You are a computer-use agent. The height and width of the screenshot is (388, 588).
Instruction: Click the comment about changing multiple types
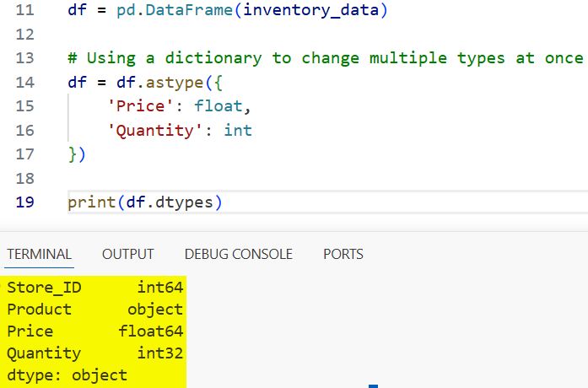click(x=326, y=58)
